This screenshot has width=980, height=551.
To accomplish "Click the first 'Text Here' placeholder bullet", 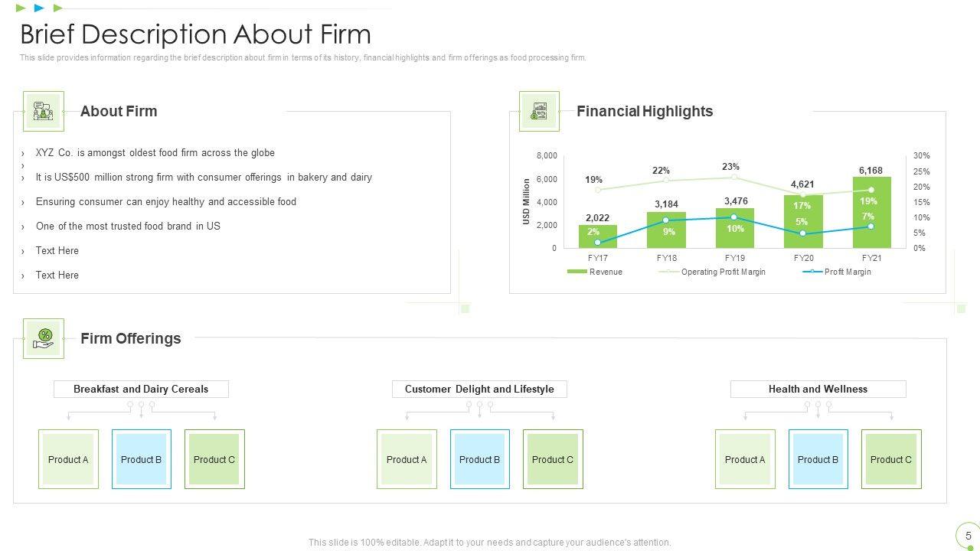I will [57, 250].
